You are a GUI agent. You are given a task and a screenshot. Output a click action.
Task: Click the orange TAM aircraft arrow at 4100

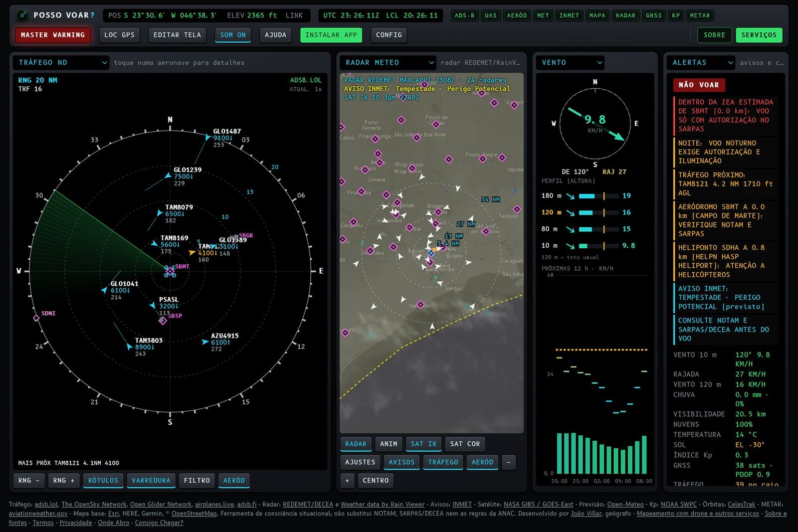click(192, 253)
